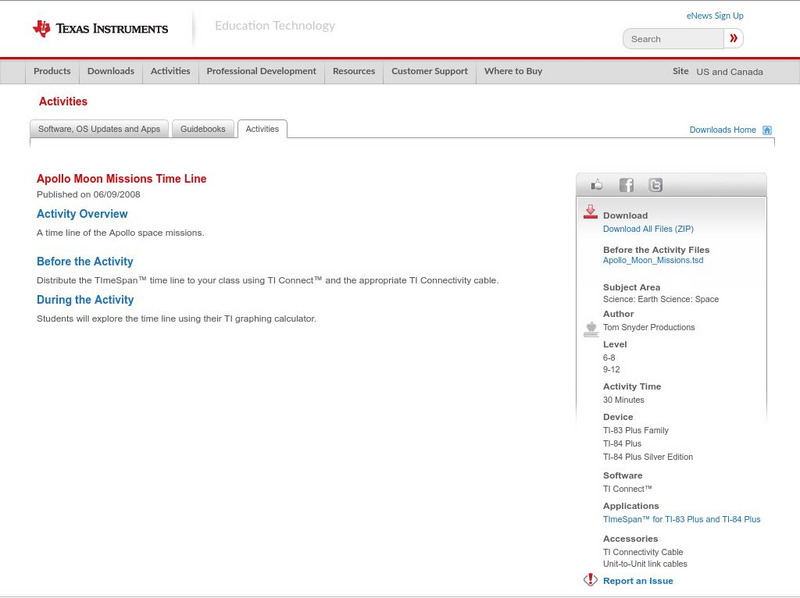Share the activity via Twitter icon

(x=655, y=185)
